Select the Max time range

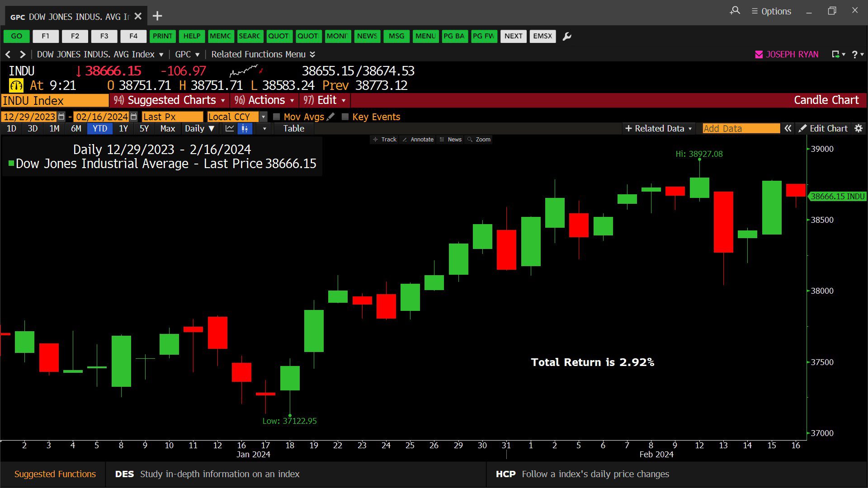[x=167, y=128]
